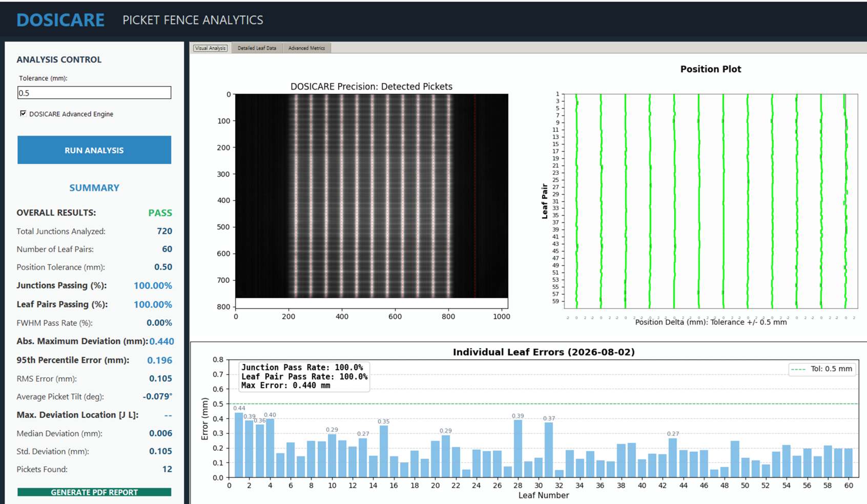
Task: Click the Junction Pass Rate annotation box
Action: (304, 376)
